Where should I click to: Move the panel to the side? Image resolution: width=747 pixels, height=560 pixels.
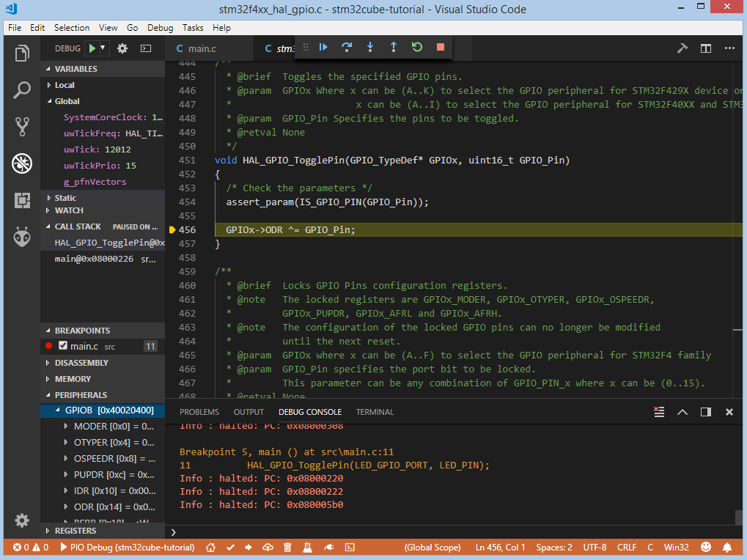[705, 412]
